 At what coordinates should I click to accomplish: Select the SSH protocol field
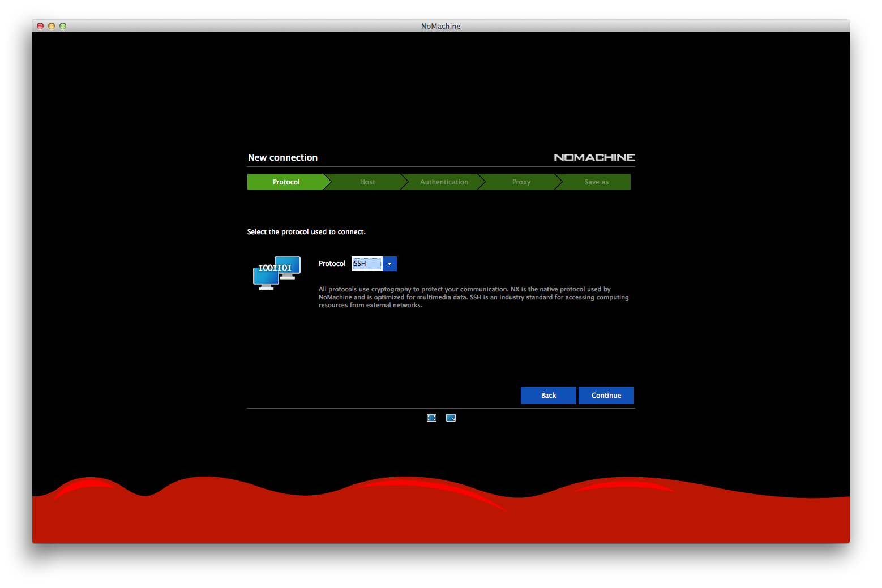pyautogui.click(x=367, y=264)
